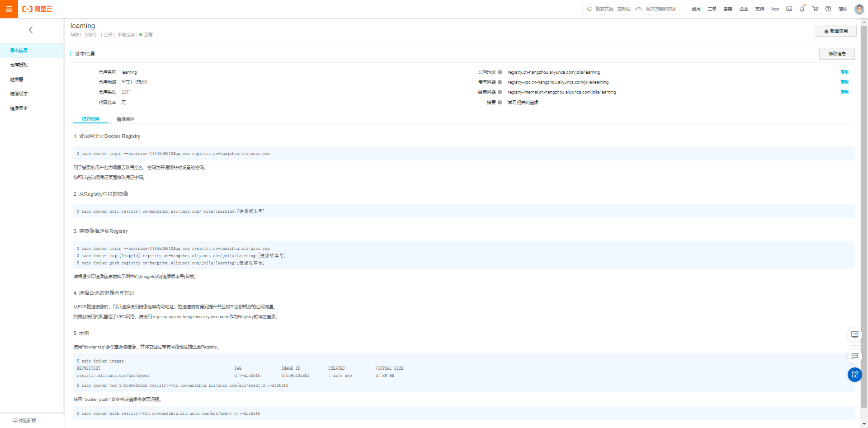The image size is (868, 428).
Task: Select 镜像版本 in the sidebar
Action: 19,94
